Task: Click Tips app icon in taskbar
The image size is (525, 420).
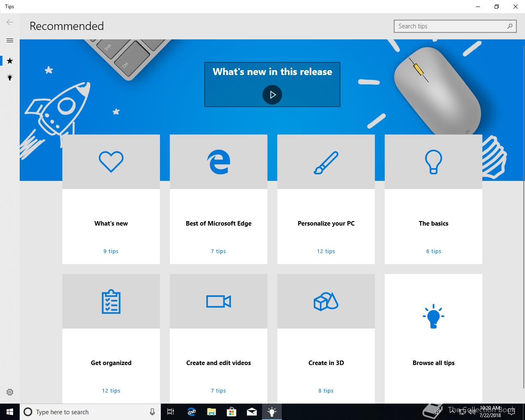Action: [272, 412]
